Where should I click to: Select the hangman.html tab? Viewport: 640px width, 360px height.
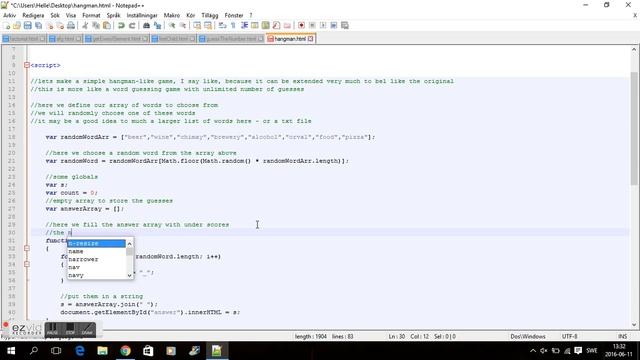(x=290, y=39)
